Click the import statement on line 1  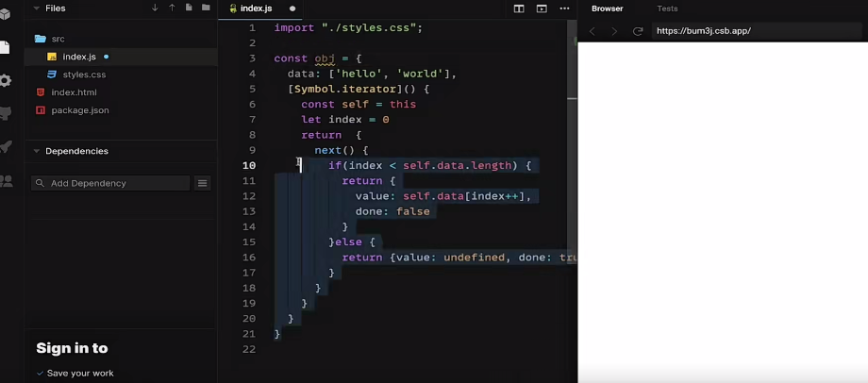point(348,27)
